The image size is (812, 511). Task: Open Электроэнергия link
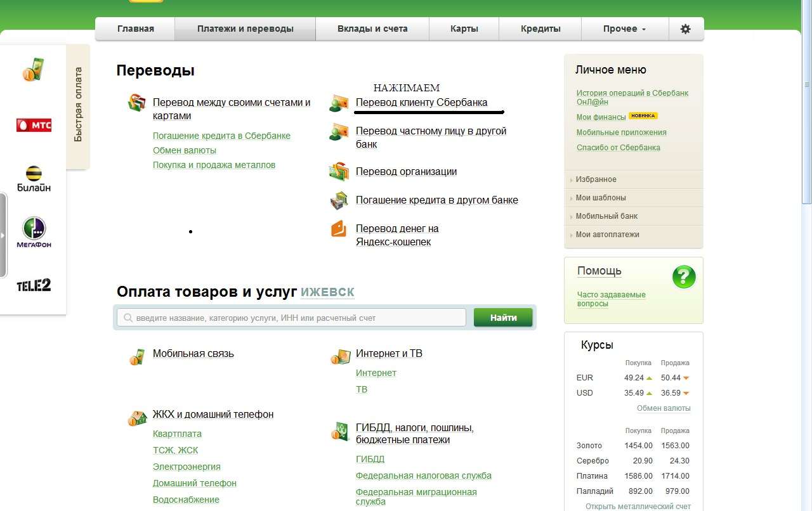(187, 467)
